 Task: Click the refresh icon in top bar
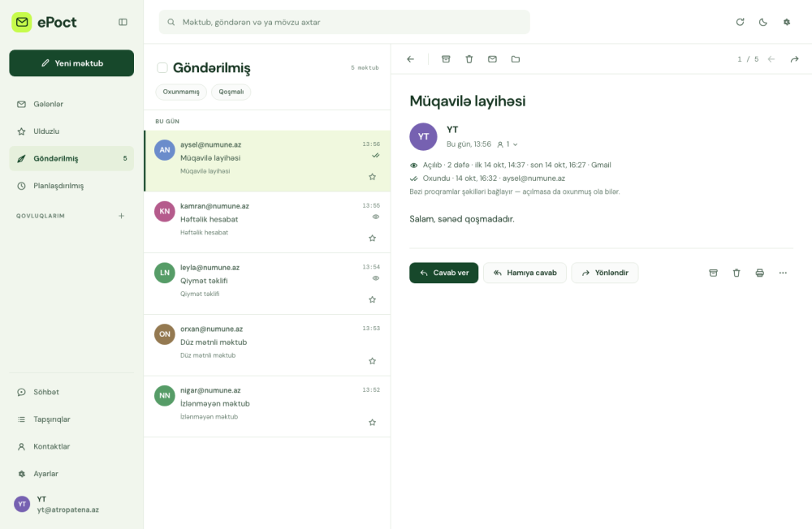point(740,22)
